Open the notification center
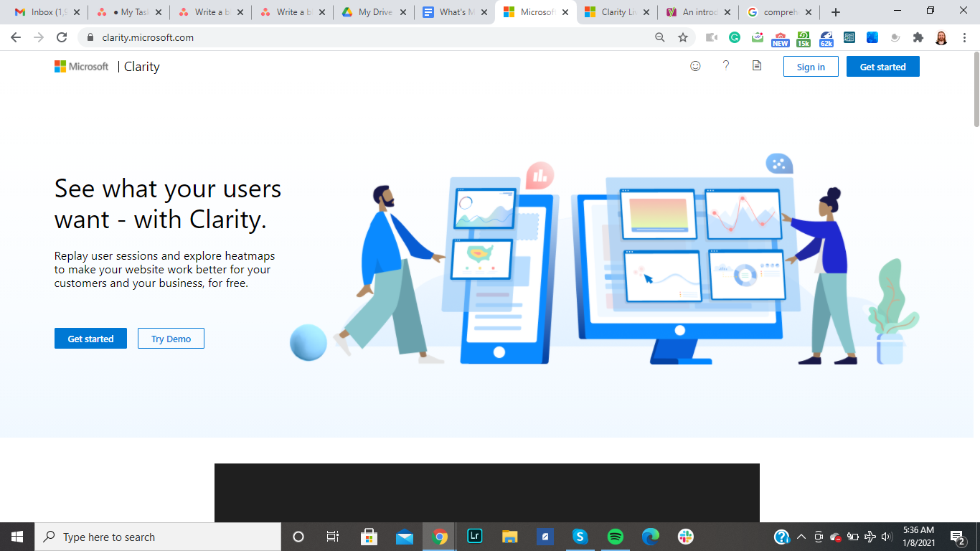Image resolution: width=980 pixels, height=551 pixels. pos(958,537)
